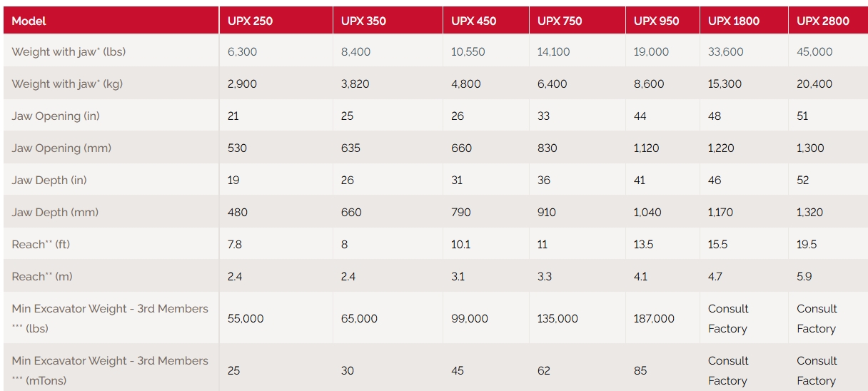
Task: Select the UPX 450 column header
Action: 473,21
